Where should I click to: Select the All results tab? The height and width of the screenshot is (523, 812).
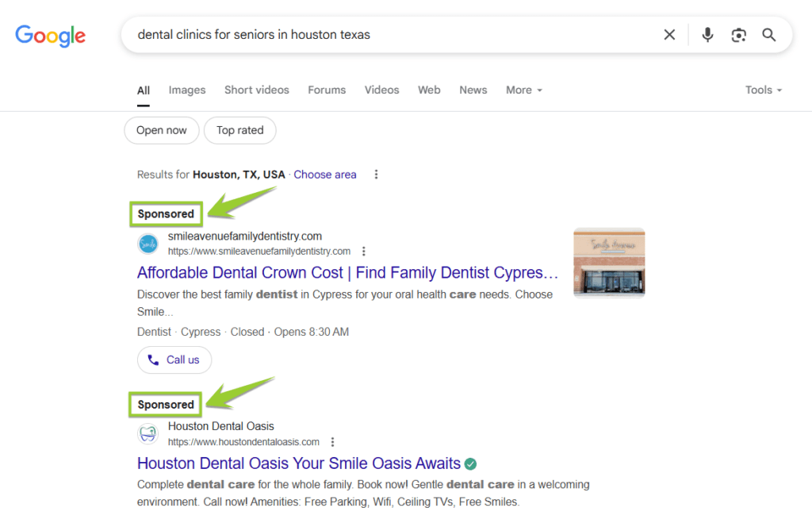144,90
